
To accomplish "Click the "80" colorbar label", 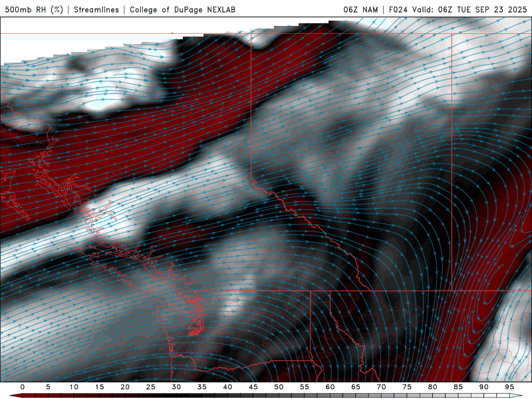I will click(432, 387).
